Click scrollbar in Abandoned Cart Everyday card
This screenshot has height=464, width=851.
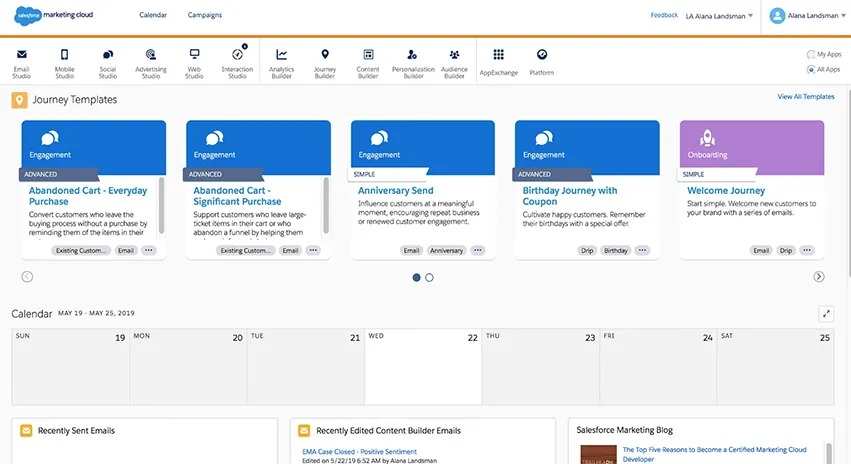(161, 206)
